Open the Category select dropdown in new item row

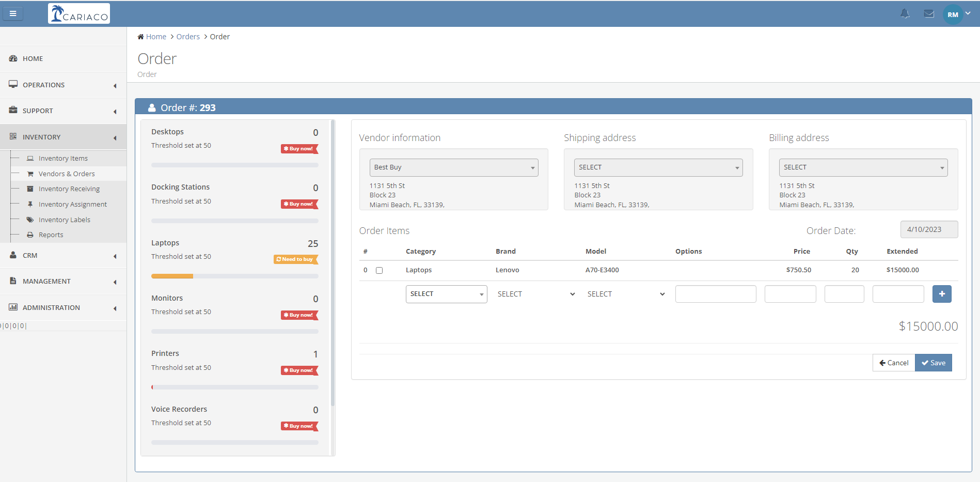click(x=446, y=294)
